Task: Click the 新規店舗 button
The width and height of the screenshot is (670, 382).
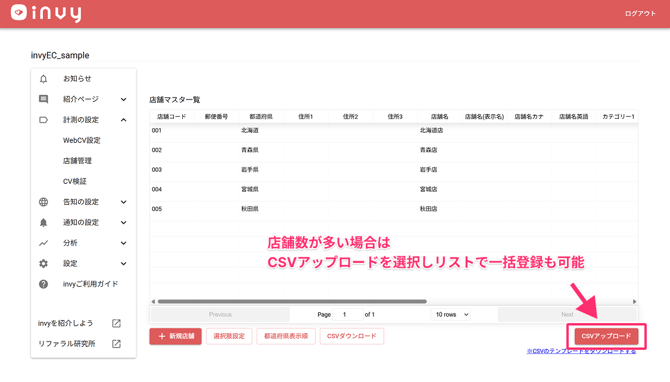Action: tap(175, 336)
